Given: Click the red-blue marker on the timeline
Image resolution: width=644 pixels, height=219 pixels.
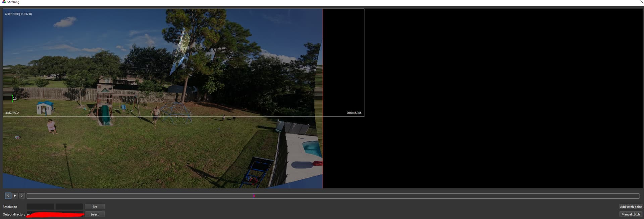Looking at the screenshot, I should 254,196.
